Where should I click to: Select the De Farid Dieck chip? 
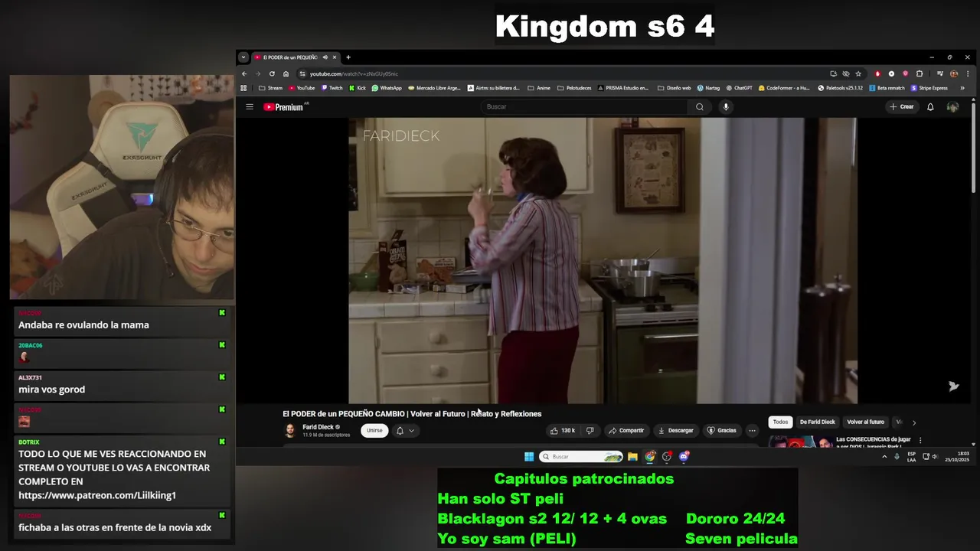coord(817,422)
